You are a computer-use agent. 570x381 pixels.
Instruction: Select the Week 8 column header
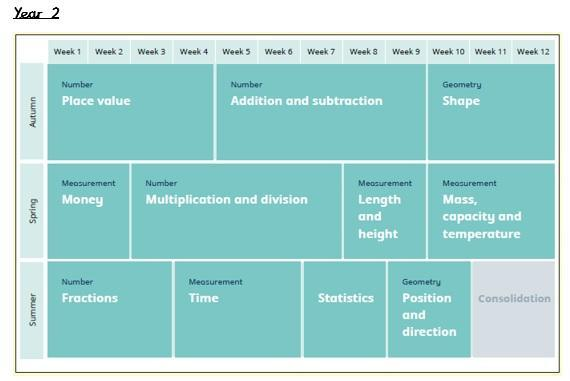click(x=364, y=52)
